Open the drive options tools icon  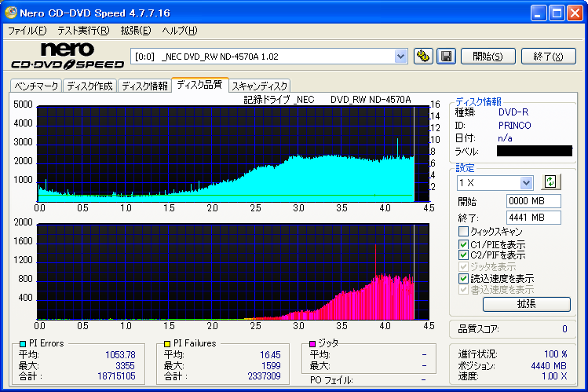423,57
